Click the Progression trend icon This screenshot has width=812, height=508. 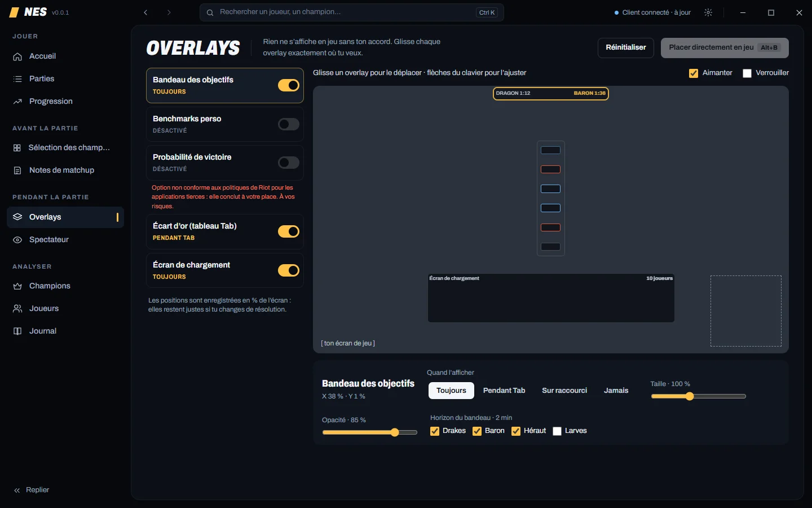[x=17, y=102]
